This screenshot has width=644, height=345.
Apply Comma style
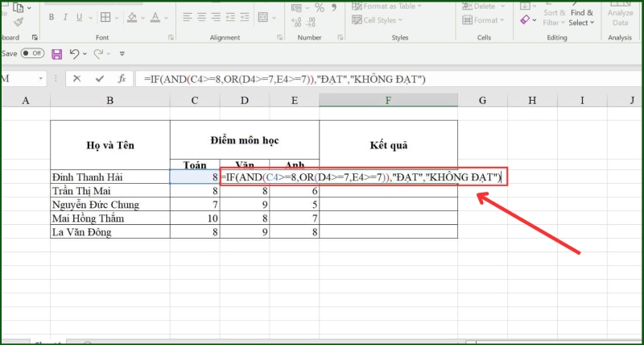click(333, 6)
